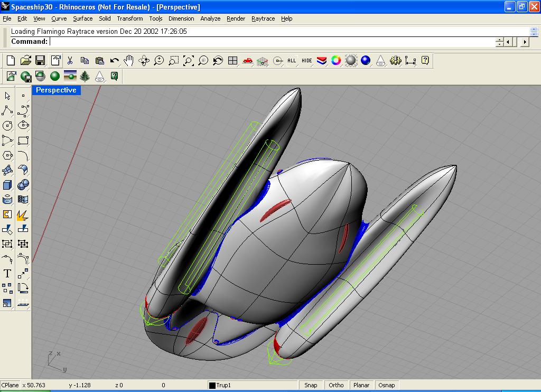Image resolution: width=541 pixels, height=392 pixels.
Task: Open the Curve menu
Action: [59, 18]
